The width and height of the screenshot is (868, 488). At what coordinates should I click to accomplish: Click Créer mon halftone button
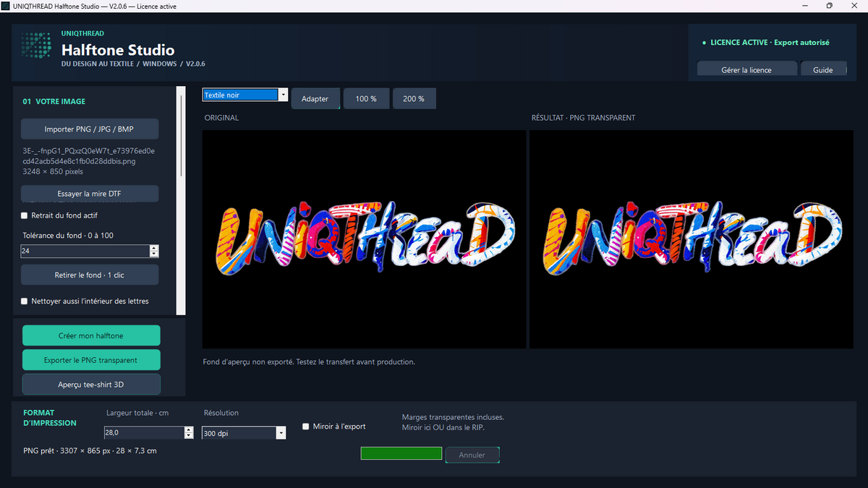91,335
